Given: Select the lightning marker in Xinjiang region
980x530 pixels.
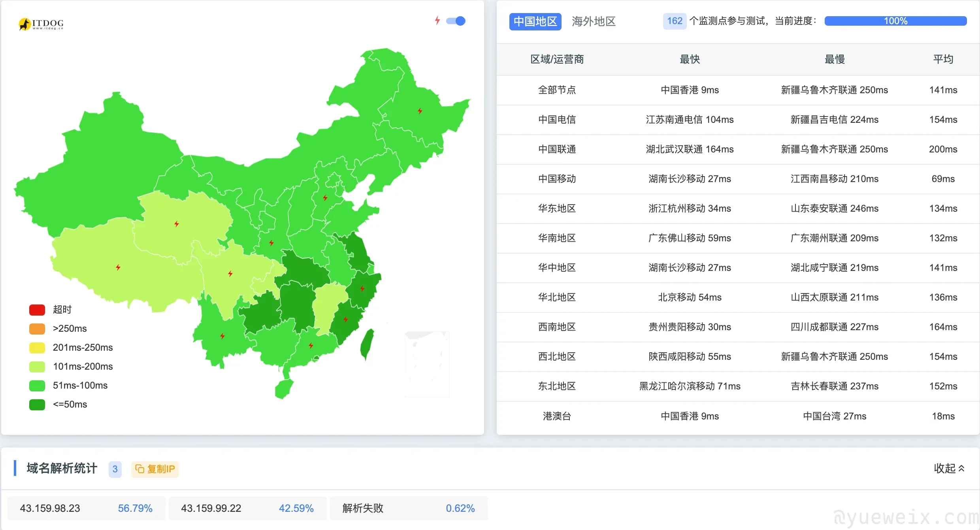Looking at the screenshot, I should point(177,224).
